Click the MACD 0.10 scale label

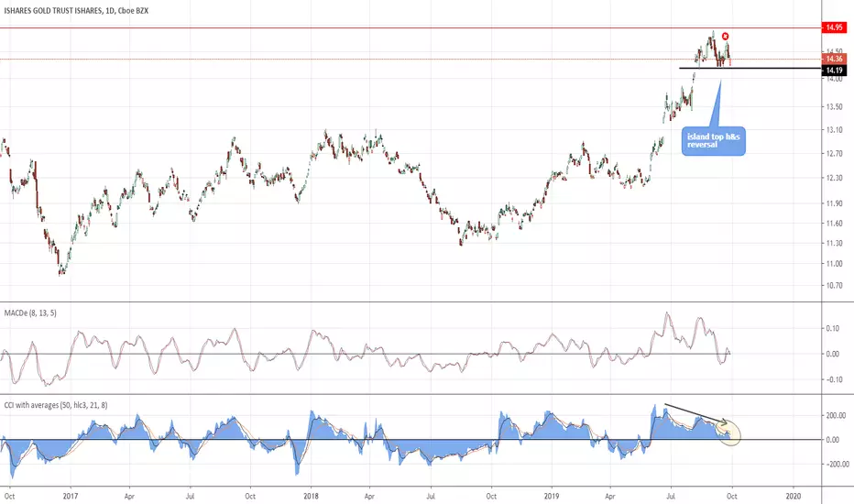coord(832,329)
